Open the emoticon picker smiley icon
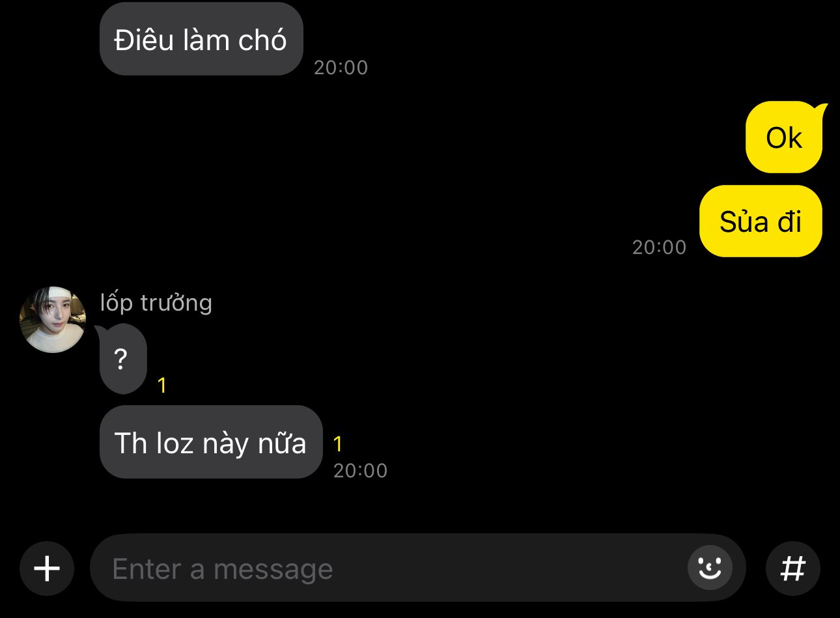Image resolution: width=840 pixels, height=618 pixels. [x=710, y=568]
